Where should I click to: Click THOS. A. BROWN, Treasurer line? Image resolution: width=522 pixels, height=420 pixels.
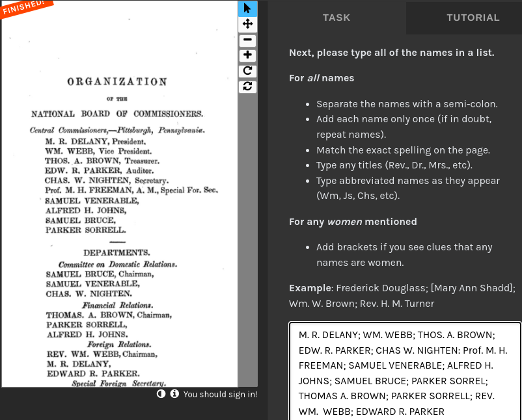[102, 161]
